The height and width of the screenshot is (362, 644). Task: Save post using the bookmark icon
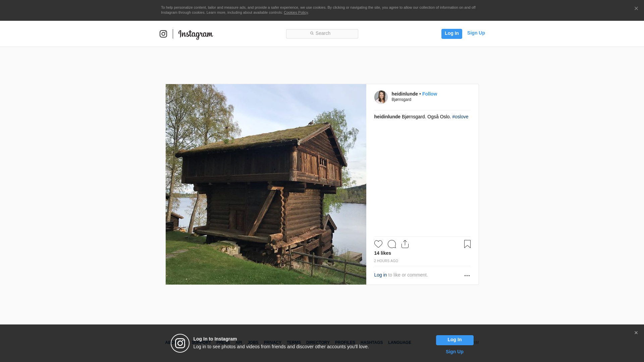(467, 244)
